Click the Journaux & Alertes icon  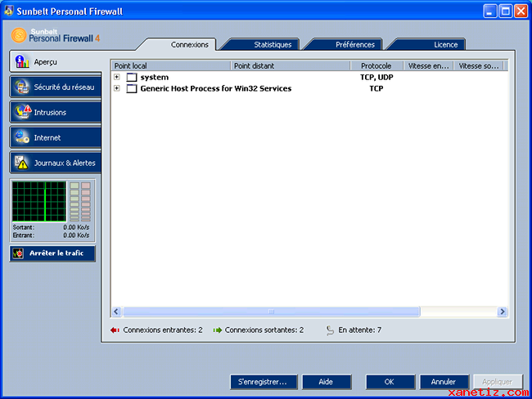(21, 163)
